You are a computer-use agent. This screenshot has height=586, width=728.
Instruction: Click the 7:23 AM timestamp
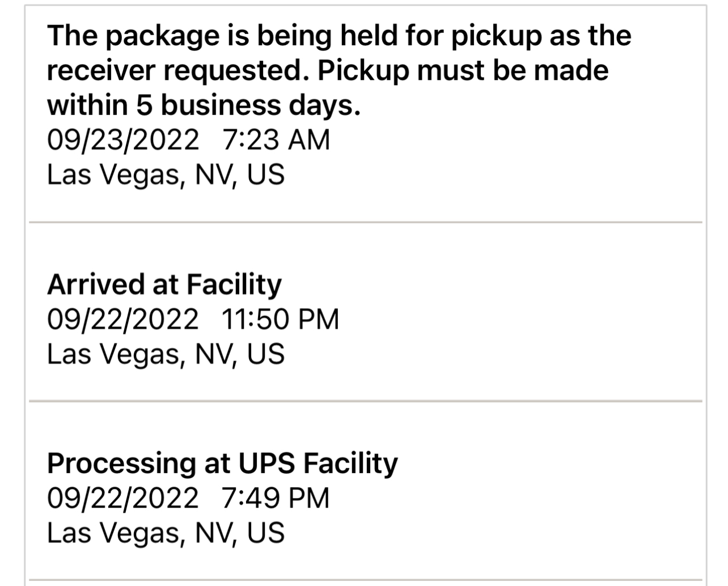coord(276,139)
